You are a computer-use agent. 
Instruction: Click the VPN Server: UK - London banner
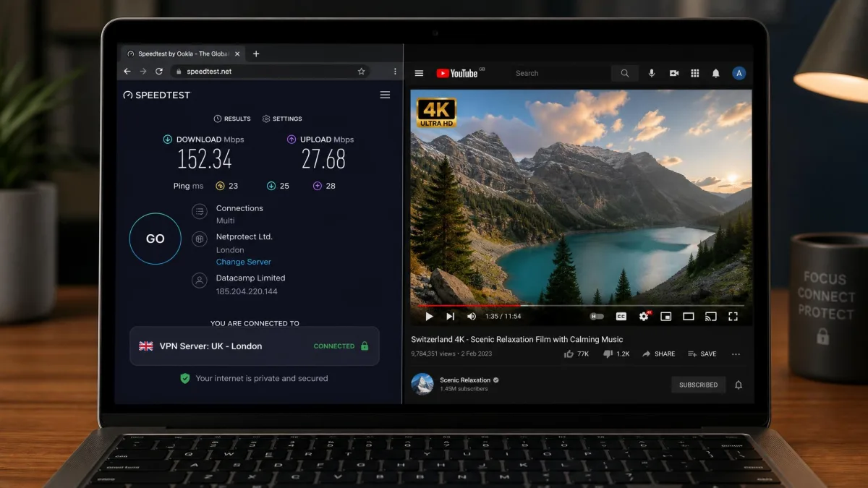(255, 346)
